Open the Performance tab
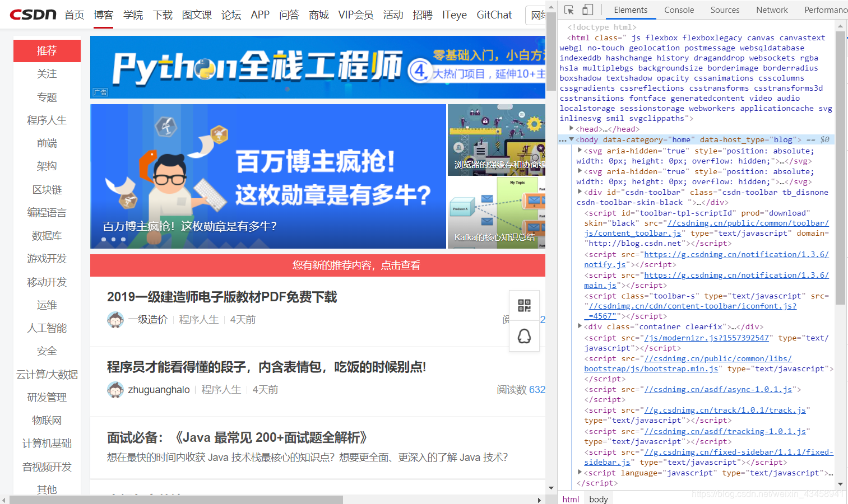This screenshot has height=504, width=848. click(826, 10)
